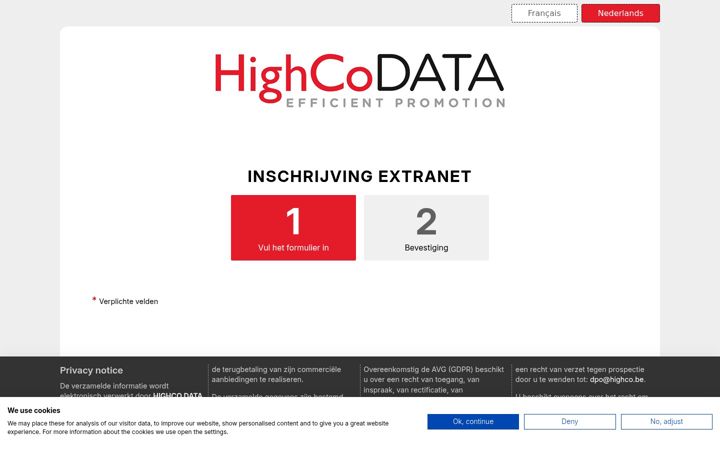Accept cookies with 'Ok, continue'
This screenshot has height=450, width=720.
[x=473, y=422]
